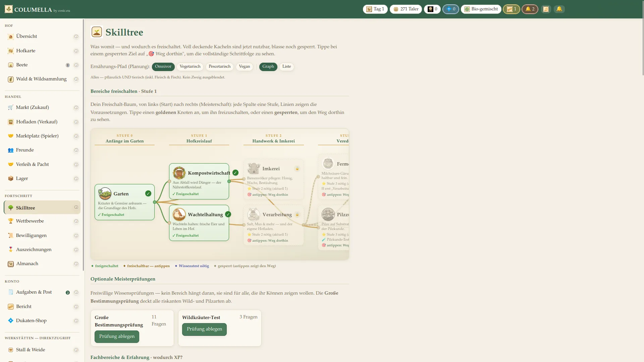The height and width of the screenshot is (362, 644).
Task: Click the Verarbeitung windmill icon
Action: 254,214
